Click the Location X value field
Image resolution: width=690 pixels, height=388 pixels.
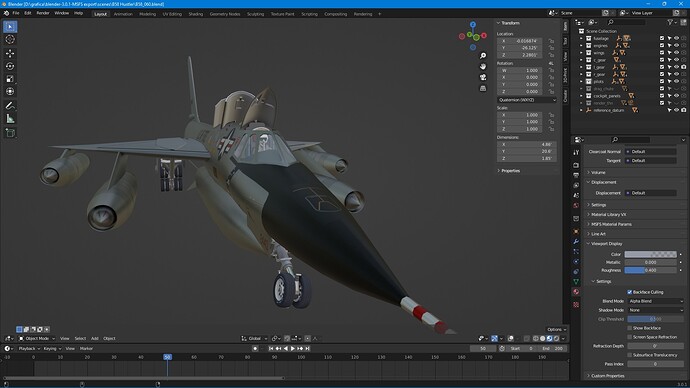pos(520,41)
